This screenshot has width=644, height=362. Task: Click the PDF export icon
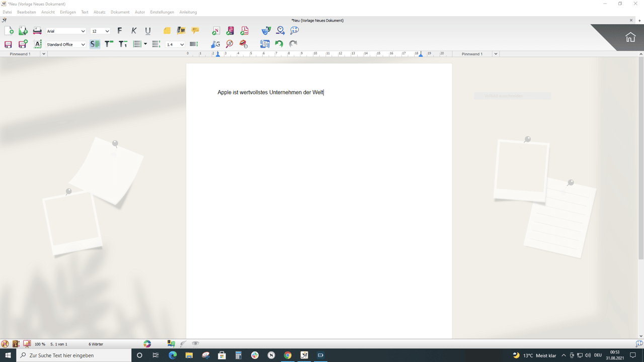tap(245, 31)
